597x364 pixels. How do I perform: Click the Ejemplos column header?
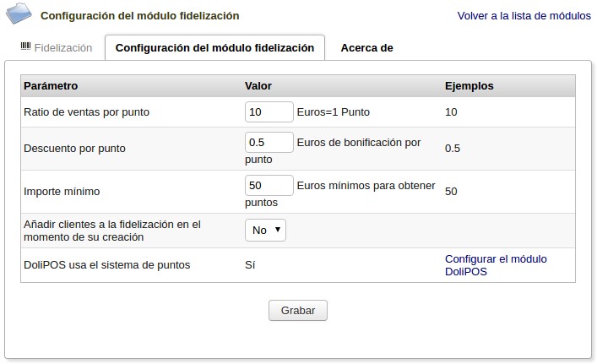pyautogui.click(x=469, y=86)
